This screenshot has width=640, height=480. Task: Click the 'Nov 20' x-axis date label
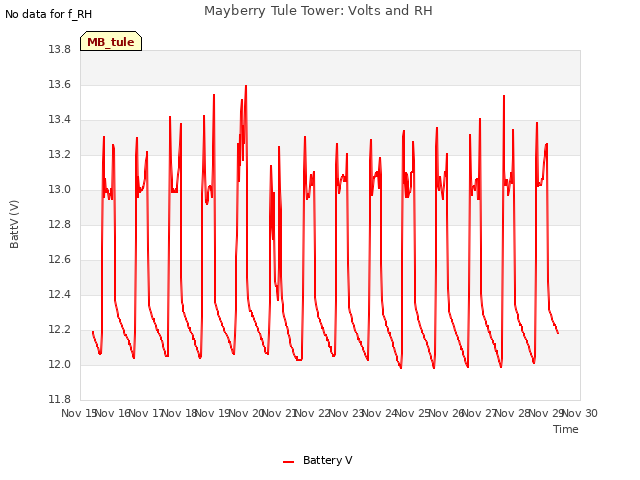[247, 413]
